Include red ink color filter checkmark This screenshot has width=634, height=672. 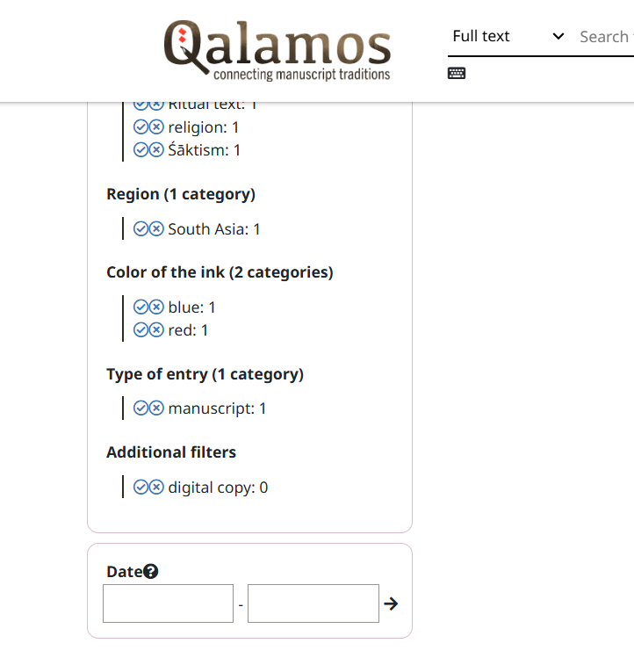pyautogui.click(x=140, y=330)
